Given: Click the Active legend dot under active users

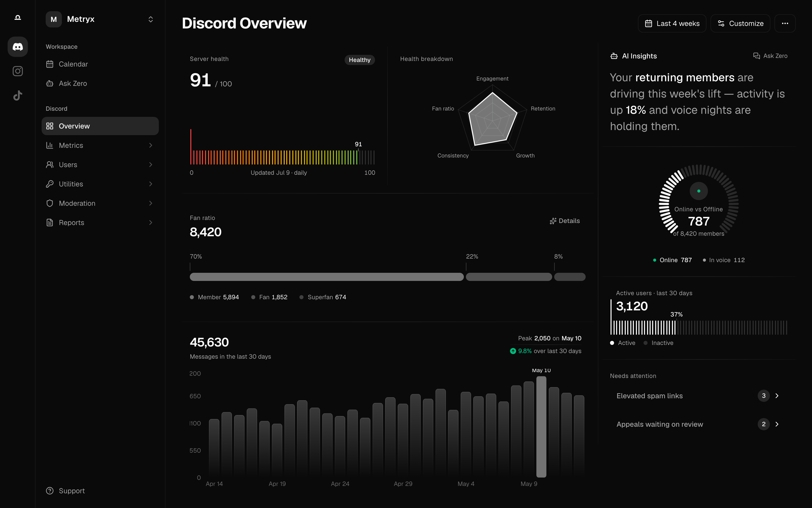Looking at the screenshot, I should click(612, 343).
